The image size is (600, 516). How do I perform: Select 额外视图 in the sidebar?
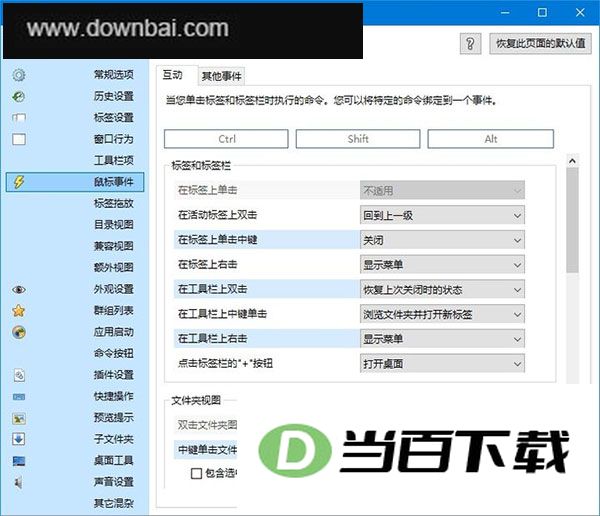coord(114,268)
